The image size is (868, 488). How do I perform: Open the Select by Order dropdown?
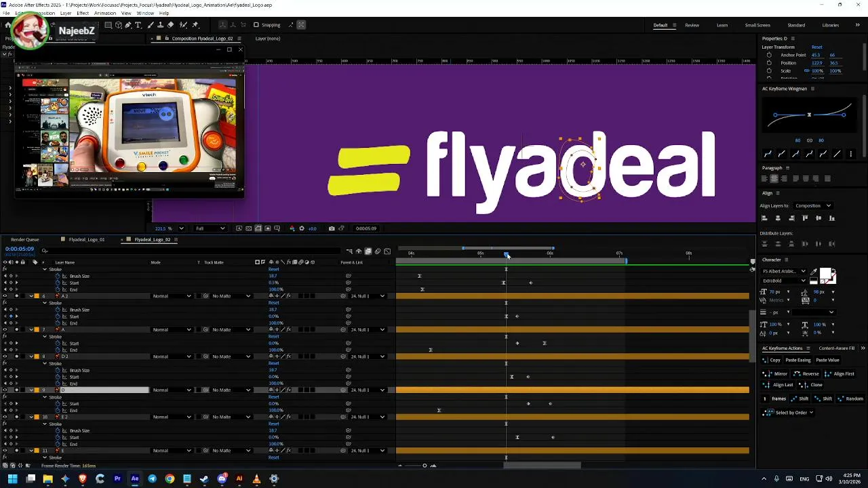pyautogui.click(x=788, y=413)
